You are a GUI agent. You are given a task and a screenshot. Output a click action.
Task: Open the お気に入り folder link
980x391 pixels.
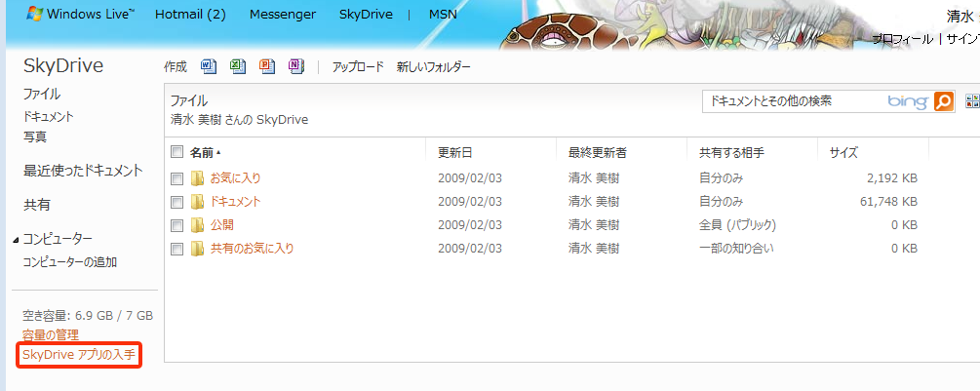[236, 178]
